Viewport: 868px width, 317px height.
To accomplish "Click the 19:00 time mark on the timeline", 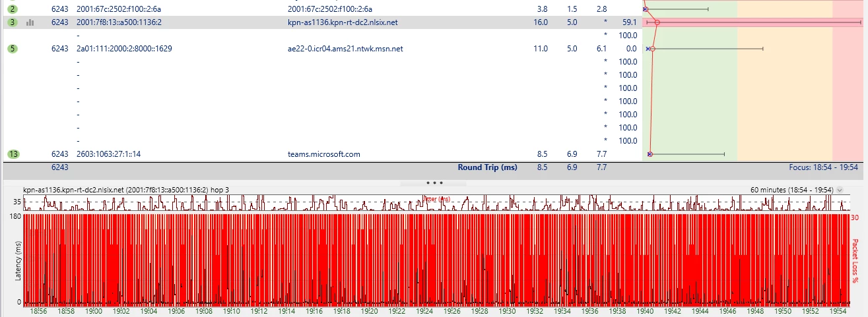I will [93, 311].
